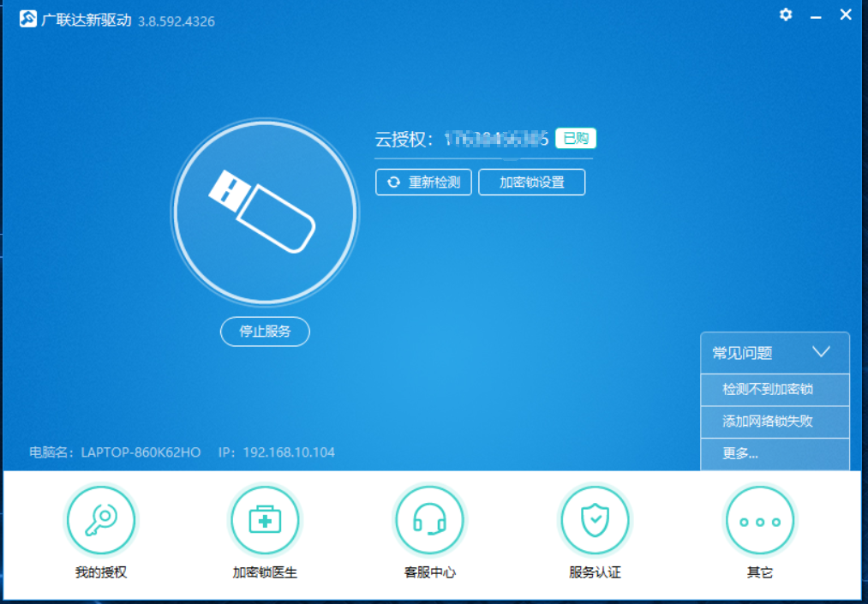Click the 常见问题 panel header
The width and height of the screenshot is (868, 604).
tap(775, 353)
